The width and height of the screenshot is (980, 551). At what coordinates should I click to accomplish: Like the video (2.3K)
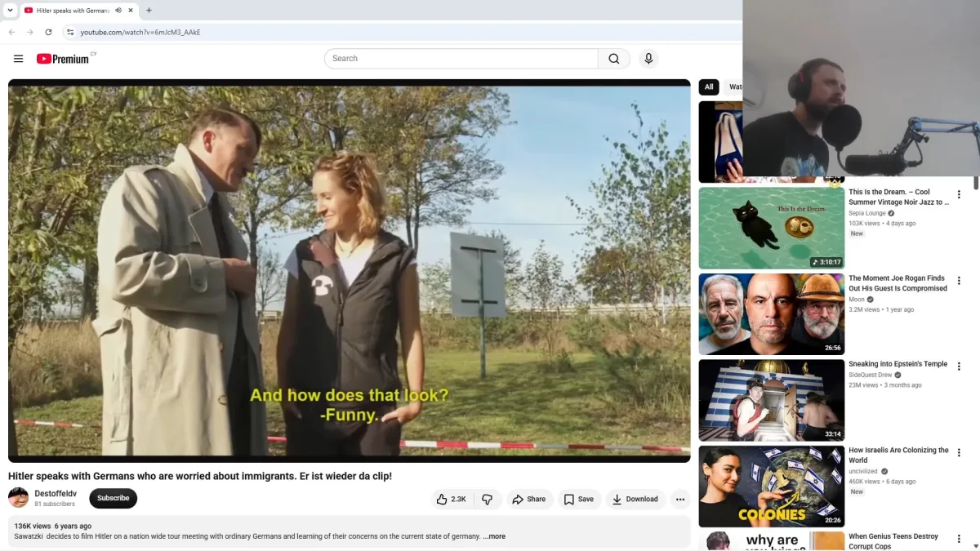point(451,500)
